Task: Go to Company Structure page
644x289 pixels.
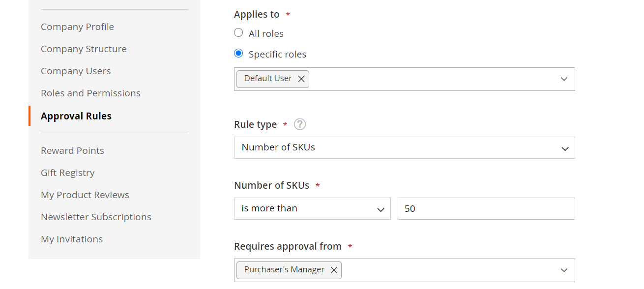Action: pyautogui.click(x=84, y=49)
